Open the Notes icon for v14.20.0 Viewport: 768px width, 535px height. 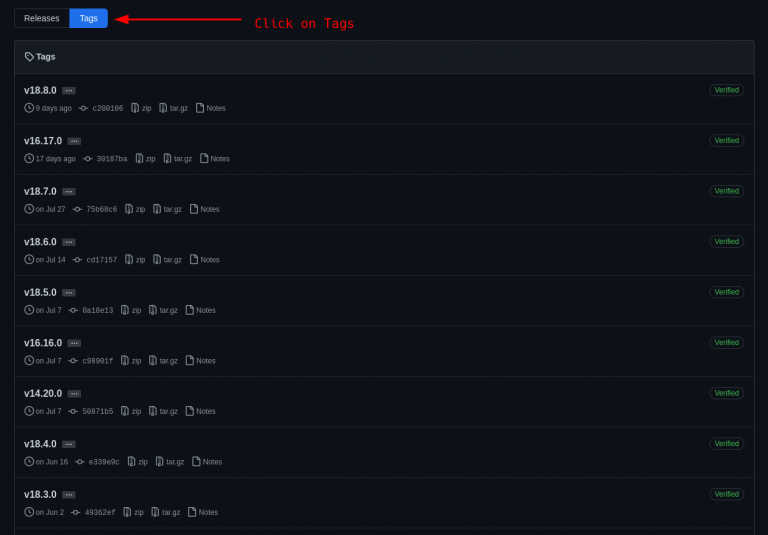[x=190, y=411]
